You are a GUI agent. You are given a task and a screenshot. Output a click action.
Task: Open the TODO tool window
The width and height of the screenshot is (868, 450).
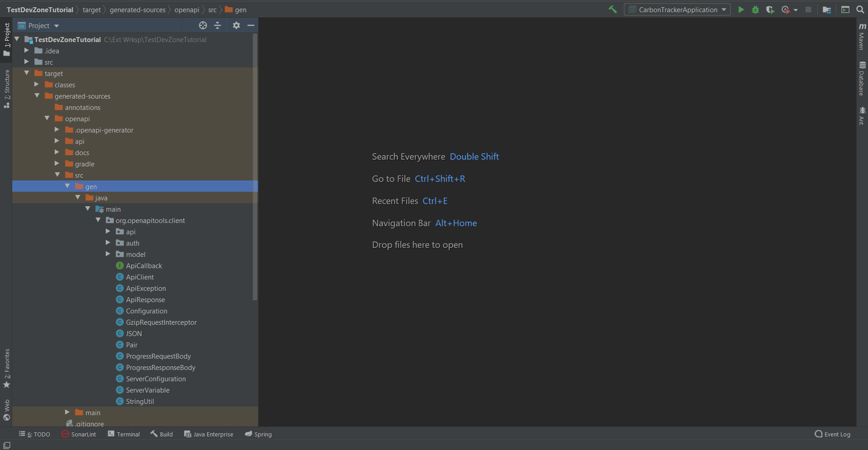(34, 434)
